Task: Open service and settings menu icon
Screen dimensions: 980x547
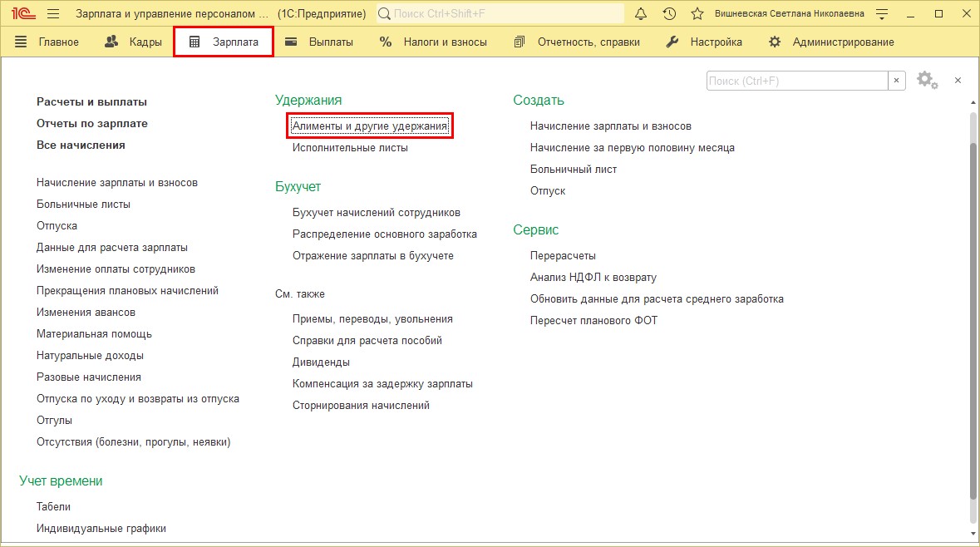Action: point(882,14)
